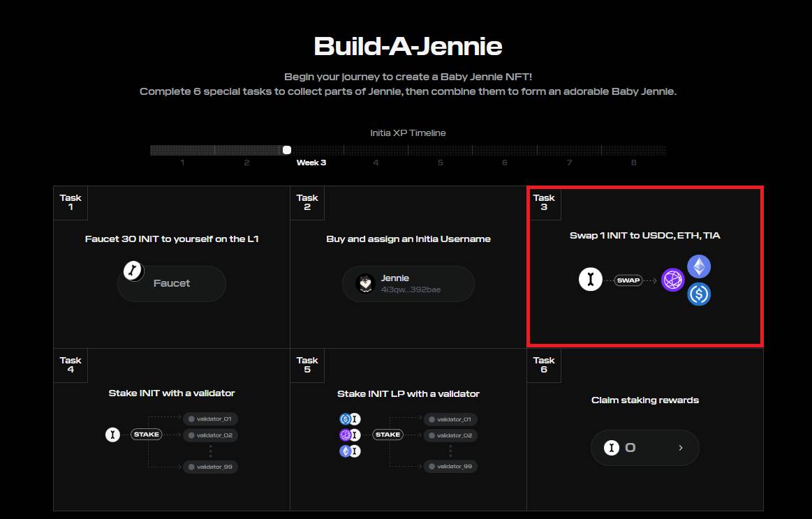Image resolution: width=812 pixels, height=519 pixels.
Task: Click the 'Task 6' corner label
Action: pyautogui.click(x=544, y=365)
